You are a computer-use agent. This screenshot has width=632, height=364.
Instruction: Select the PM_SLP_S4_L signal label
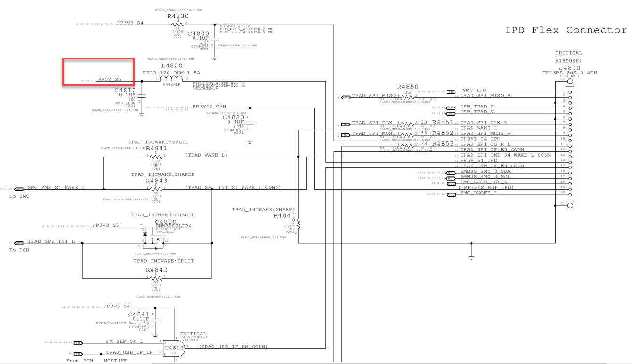click(x=125, y=341)
